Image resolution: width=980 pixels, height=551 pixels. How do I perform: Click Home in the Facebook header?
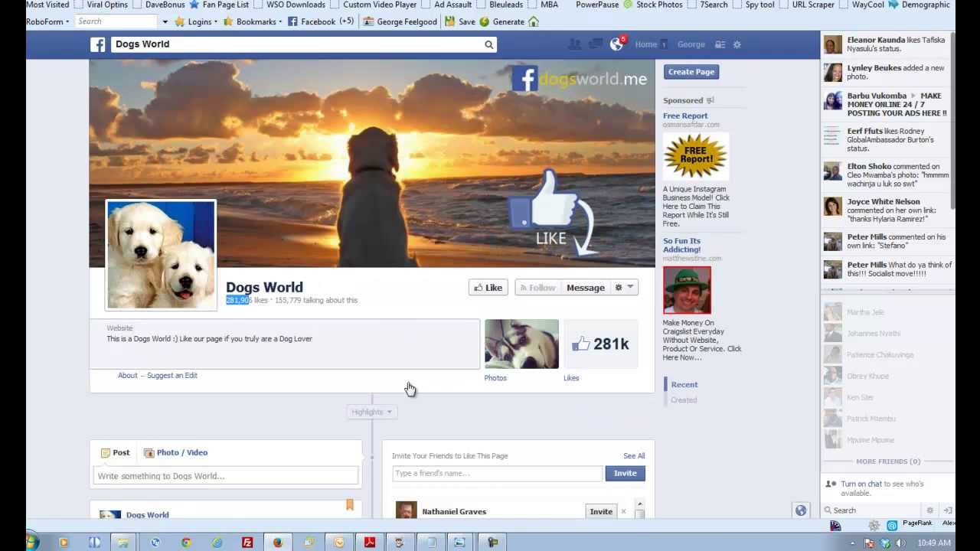(x=646, y=44)
